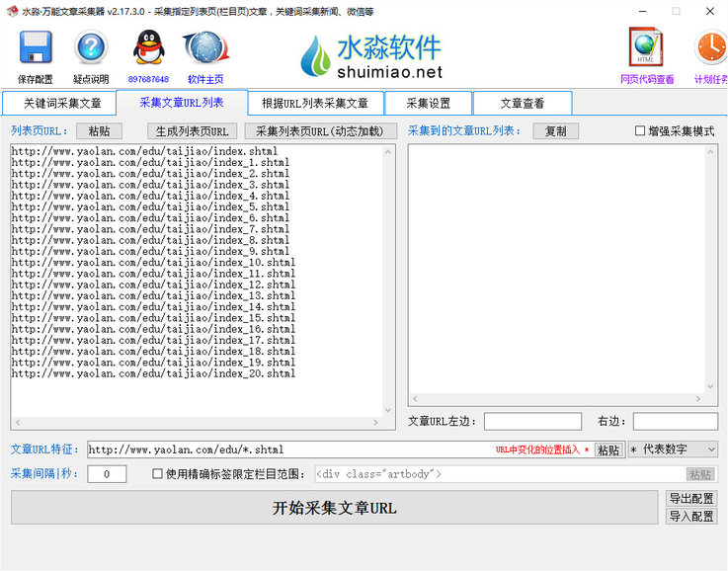Viewport: 728px width, 571px height.
Task: Switch to the 文章查看 tab
Action: coord(522,103)
